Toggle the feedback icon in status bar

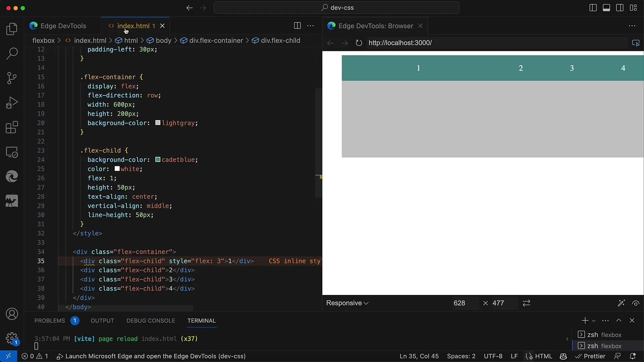pos(617,356)
